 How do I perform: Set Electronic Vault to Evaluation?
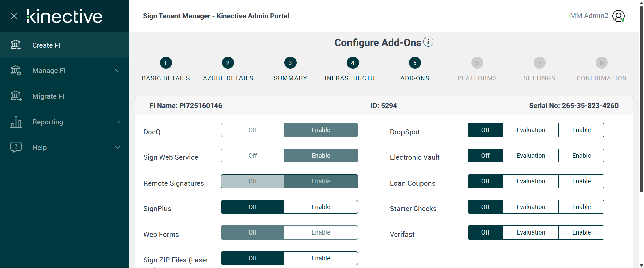click(531, 156)
